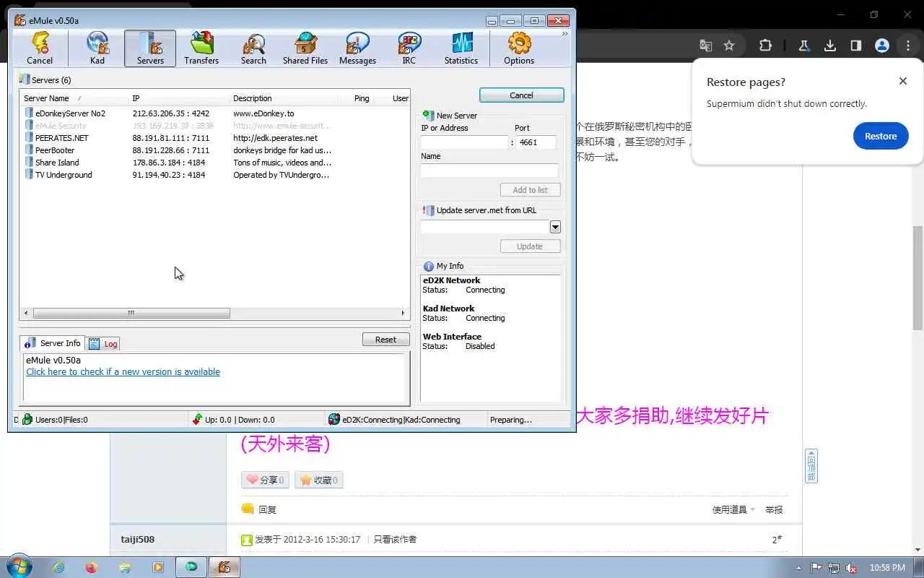Select the Servers toolbar button

[150, 48]
